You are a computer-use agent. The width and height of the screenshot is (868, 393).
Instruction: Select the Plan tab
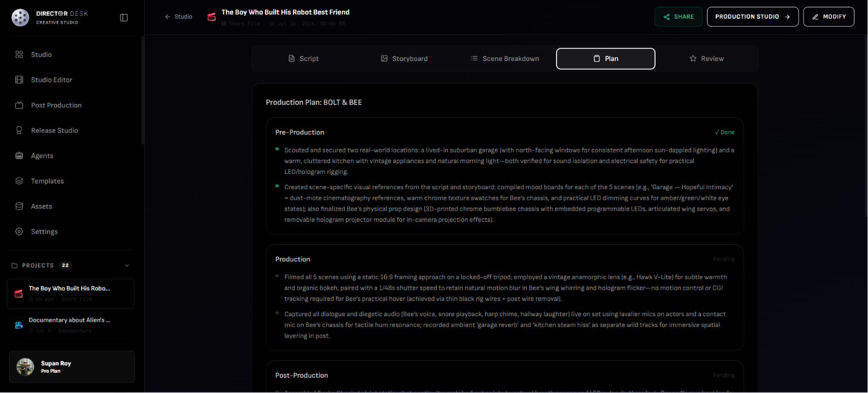pyautogui.click(x=606, y=59)
